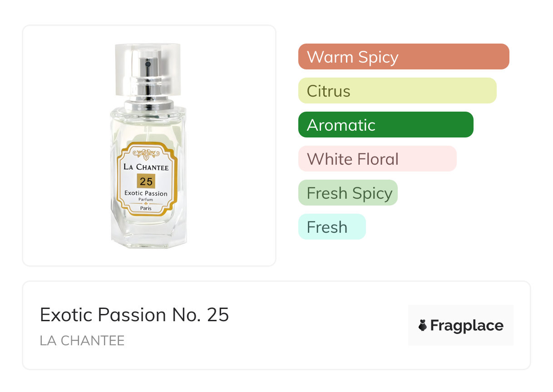Click the Fragplace brand name text
The image size is (553, 392).
point(467,326)
